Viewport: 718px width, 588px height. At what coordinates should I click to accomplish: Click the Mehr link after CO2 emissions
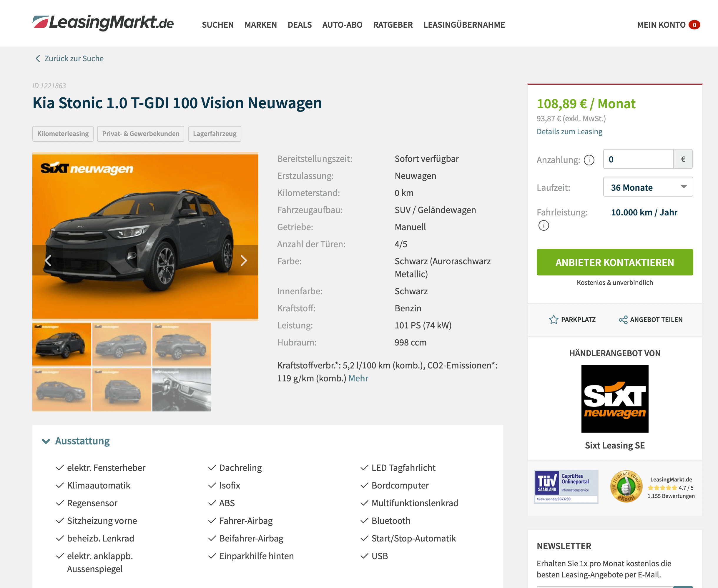358,378
